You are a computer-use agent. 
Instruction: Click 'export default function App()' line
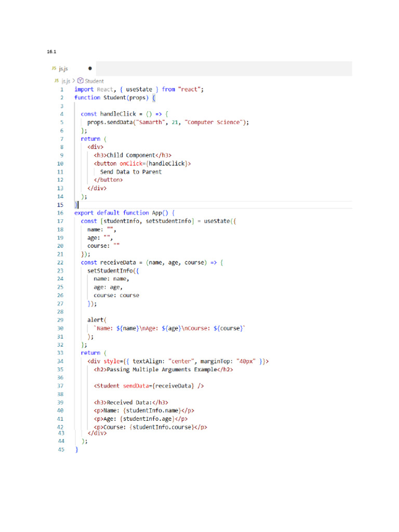(x=124, y=213)
